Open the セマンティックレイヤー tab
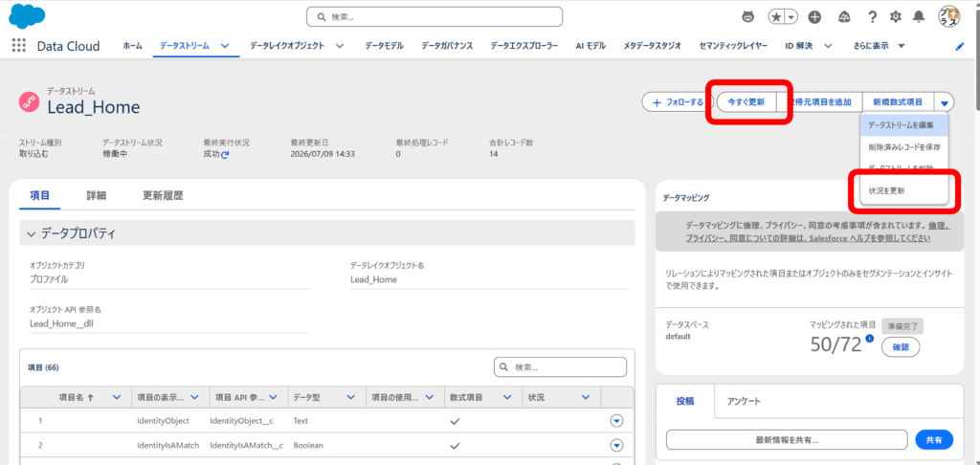The width and height of the screenshot is (980, 465). pyautogui.click(x=733, y=46)
